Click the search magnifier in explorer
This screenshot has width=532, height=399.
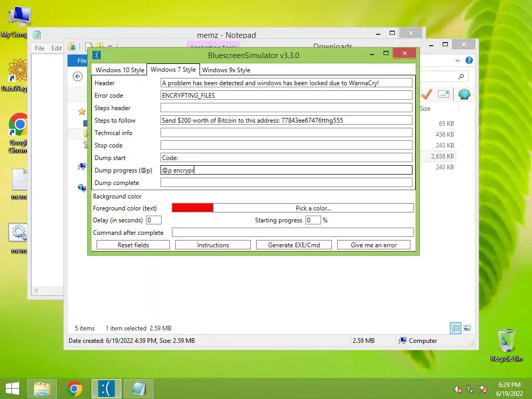pos(461,77)
